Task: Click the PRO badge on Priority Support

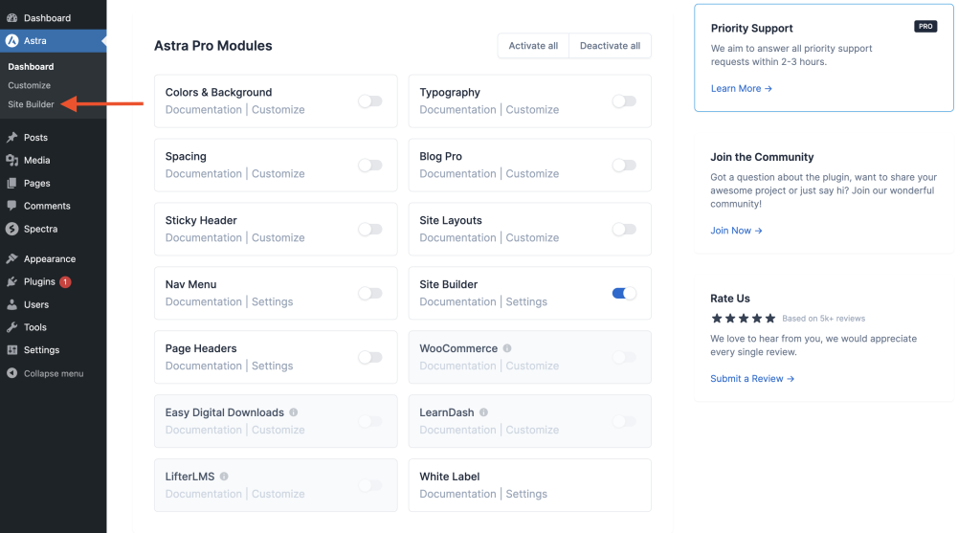Action: [x=925, y=26]
